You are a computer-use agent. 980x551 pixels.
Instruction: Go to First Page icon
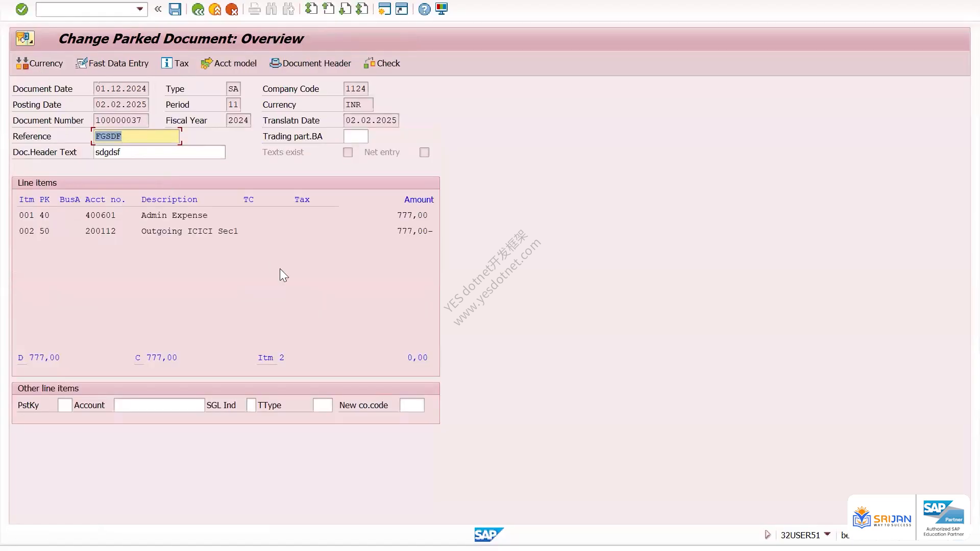point(311,9)
